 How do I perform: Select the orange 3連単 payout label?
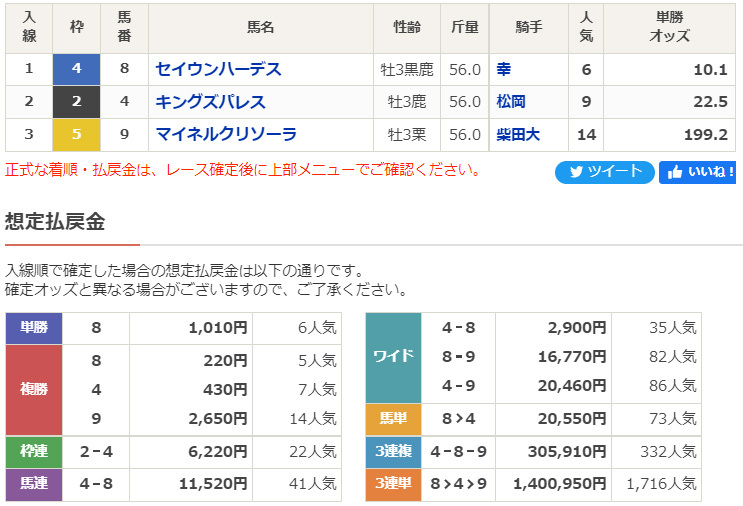pyautogui.click(x=393, y=484)
